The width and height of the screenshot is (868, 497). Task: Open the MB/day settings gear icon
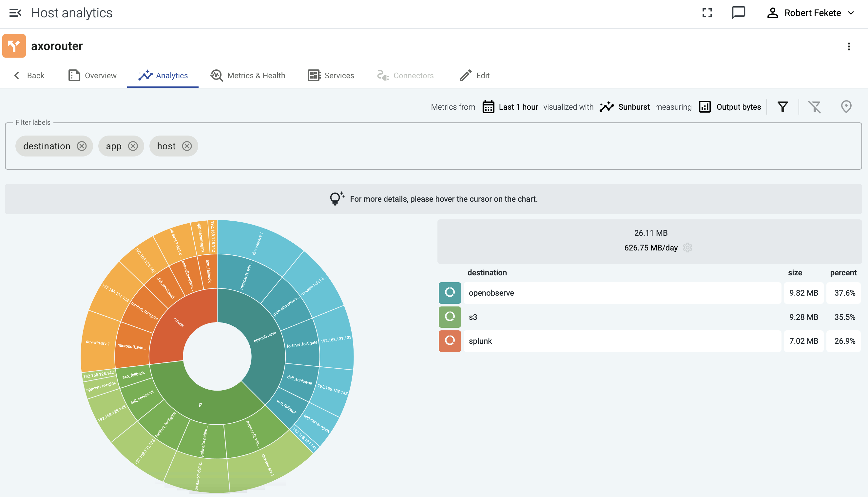click(x=687, y=248)
